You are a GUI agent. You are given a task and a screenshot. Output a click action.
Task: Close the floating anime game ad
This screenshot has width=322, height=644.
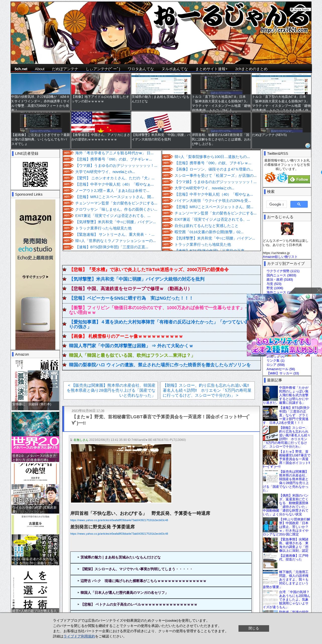(319, 290)
